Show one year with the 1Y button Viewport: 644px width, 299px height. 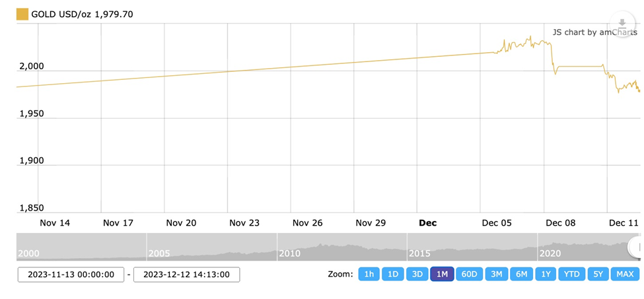pos(546,274)
